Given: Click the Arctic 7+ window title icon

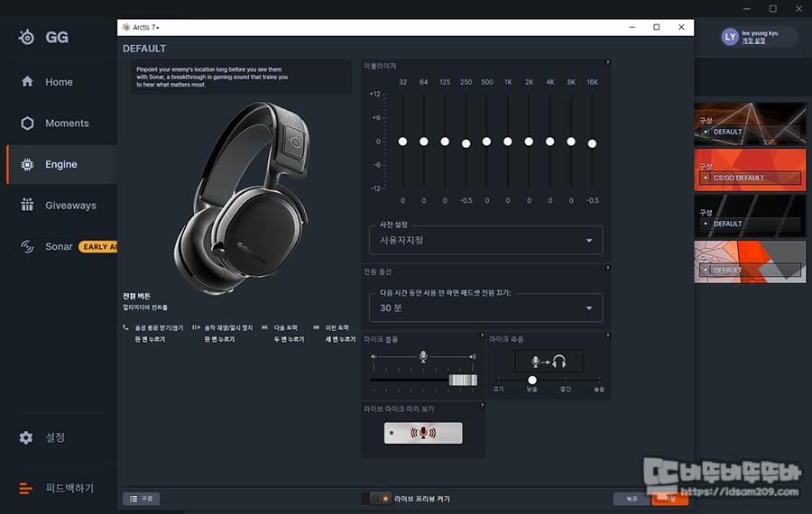Looking at the screenshot, I should [x=126, y=27].
